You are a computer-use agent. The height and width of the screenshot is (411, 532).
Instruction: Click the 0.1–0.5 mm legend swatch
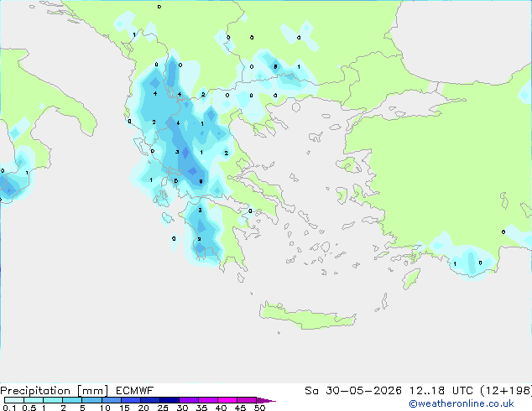click(x=14, y=400)
